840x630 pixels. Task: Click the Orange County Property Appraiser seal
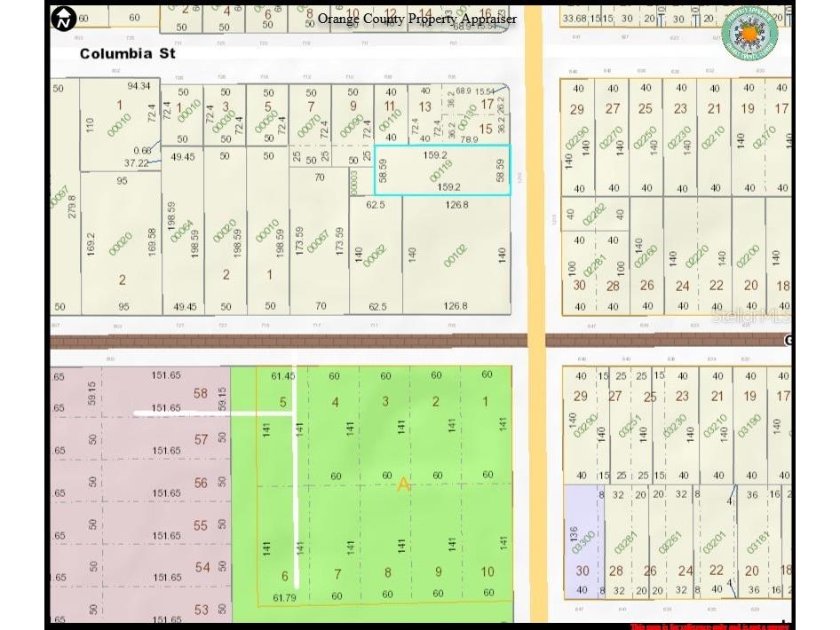tap(749, 34)
